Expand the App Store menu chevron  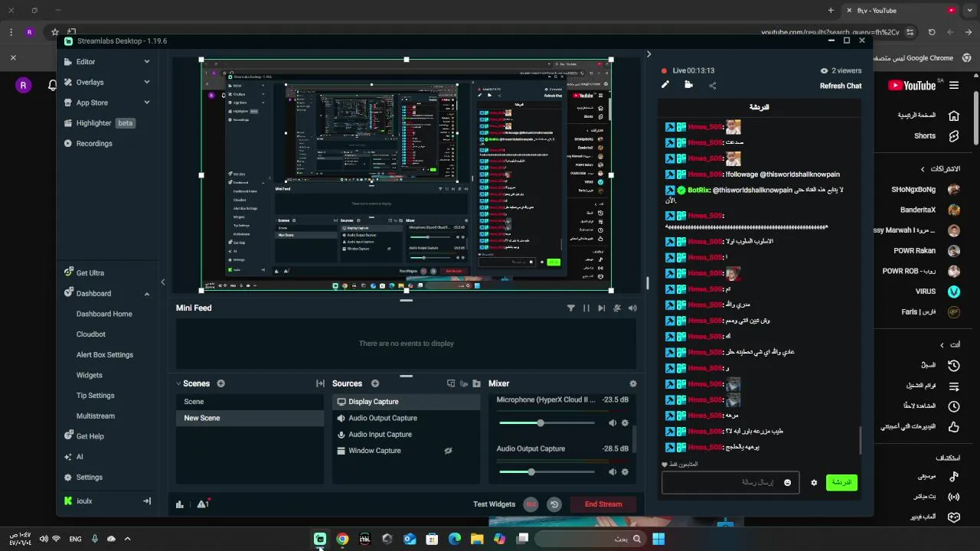click(x=147, y=103)
